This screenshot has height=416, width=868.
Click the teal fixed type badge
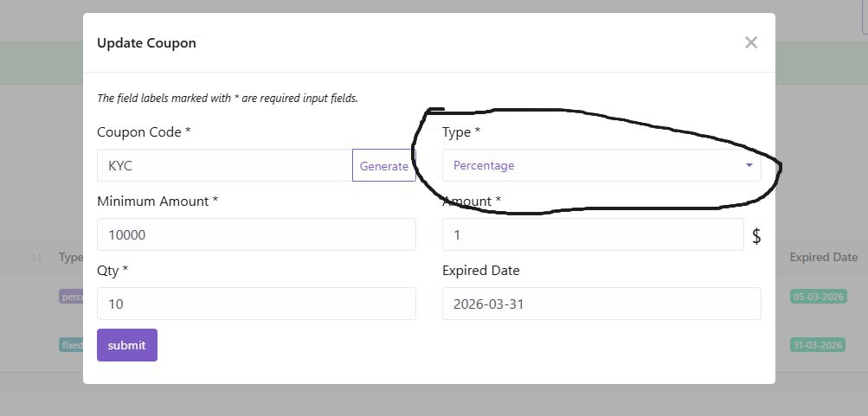pyautogui.click(x=71, y=345)
